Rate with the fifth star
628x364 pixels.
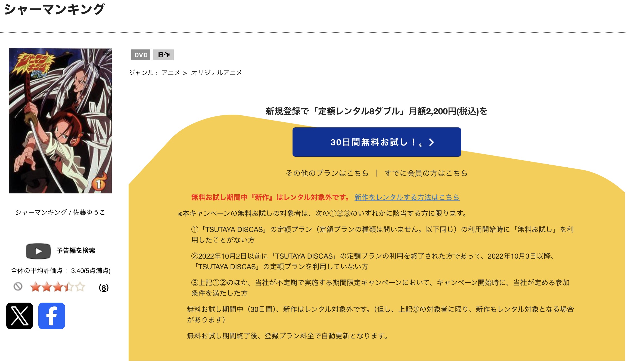(80, 287)
